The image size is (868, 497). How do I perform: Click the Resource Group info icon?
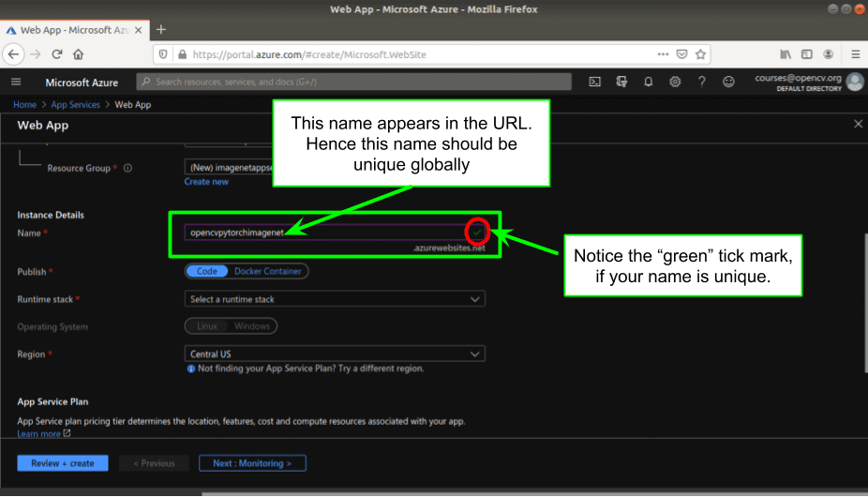click(127, 168)
